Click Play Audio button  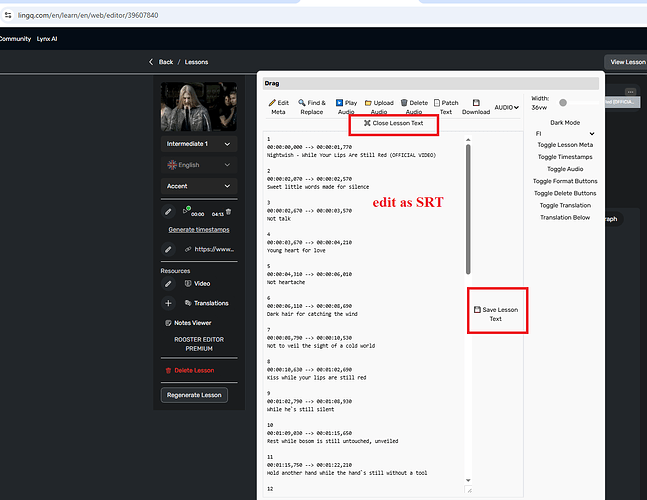[346, 107]
